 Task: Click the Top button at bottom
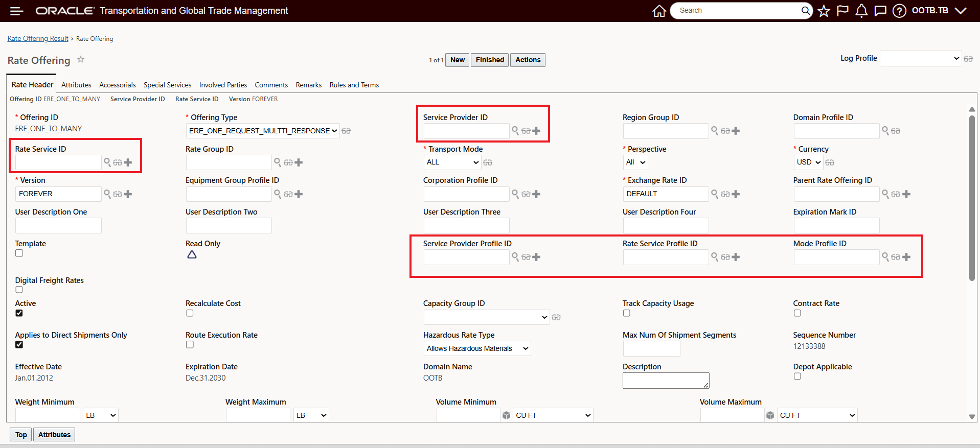tap(21, 435)
